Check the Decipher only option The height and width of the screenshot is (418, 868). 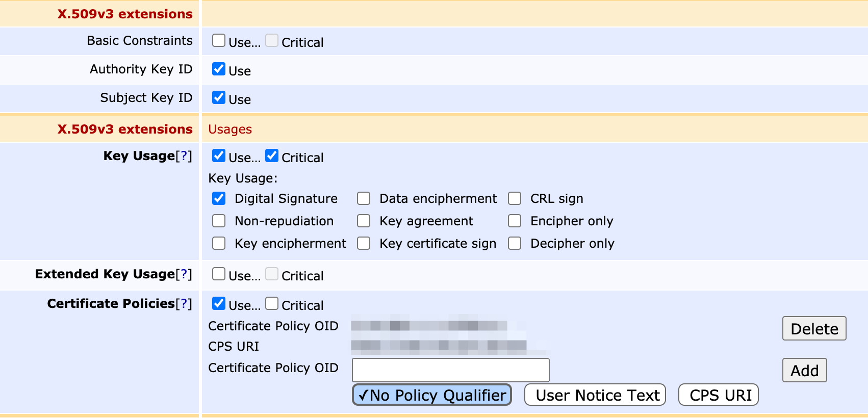(515, 243)
